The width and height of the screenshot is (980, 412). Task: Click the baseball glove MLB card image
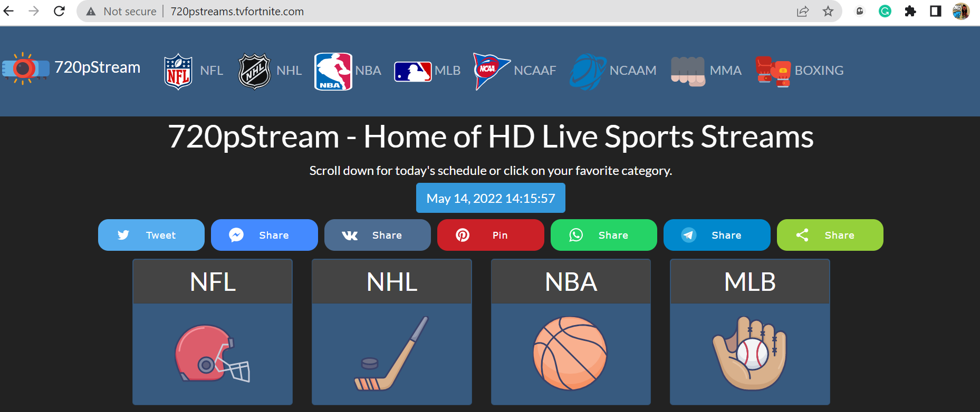(x=750, y=354)
